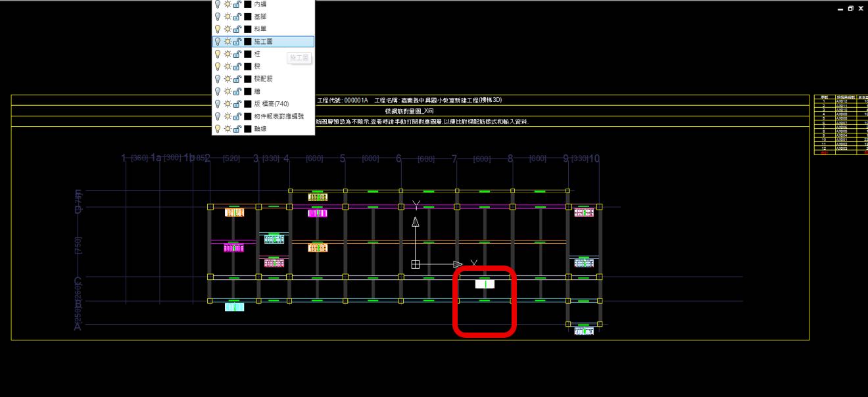The width and height of the screenshot is (868, 397).
Task: Lock the 施工圖 layer via padlock icon
Action: (237, 41)
